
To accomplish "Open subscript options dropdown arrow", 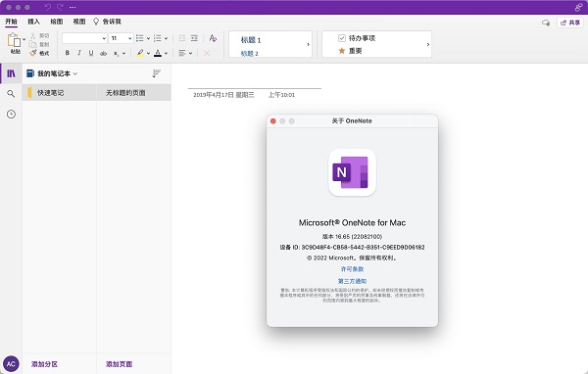I will coord(123,53).
